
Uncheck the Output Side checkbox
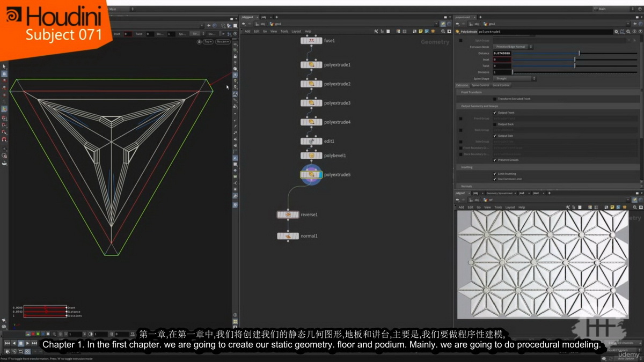point(495,136)
